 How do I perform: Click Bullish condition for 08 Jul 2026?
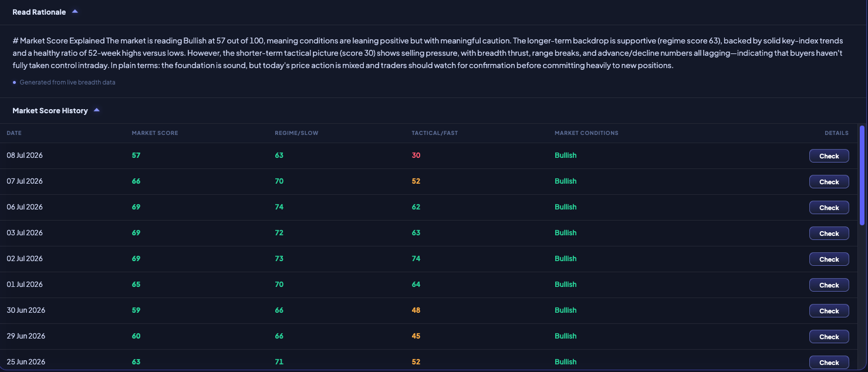[566, 155]
